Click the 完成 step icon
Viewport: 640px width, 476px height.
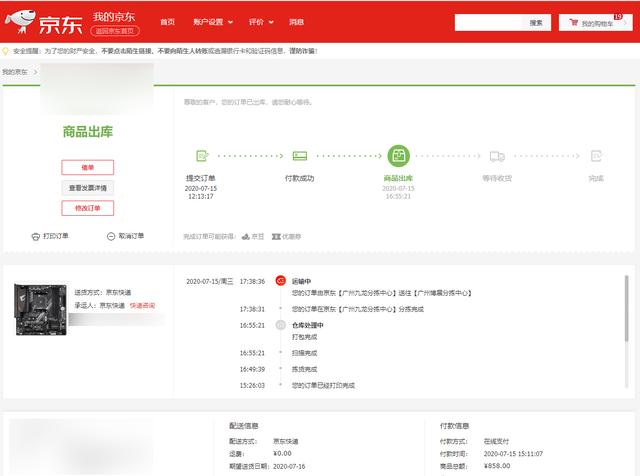point(596,156)
